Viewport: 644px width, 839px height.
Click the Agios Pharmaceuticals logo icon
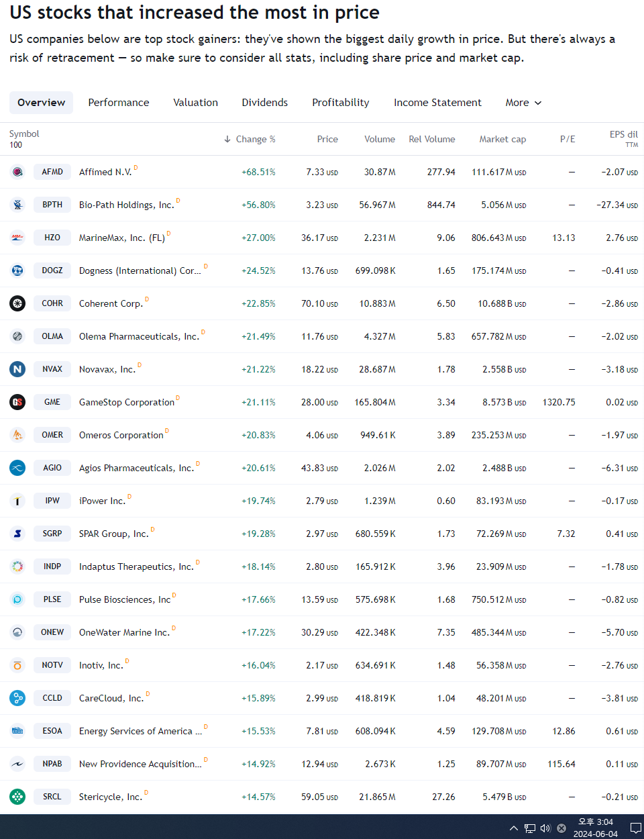[17, 468]
